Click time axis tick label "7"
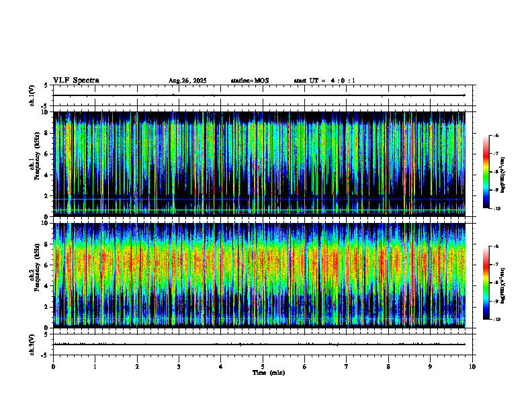The width and height of the screenshot is (532, 411). point(347,367)
